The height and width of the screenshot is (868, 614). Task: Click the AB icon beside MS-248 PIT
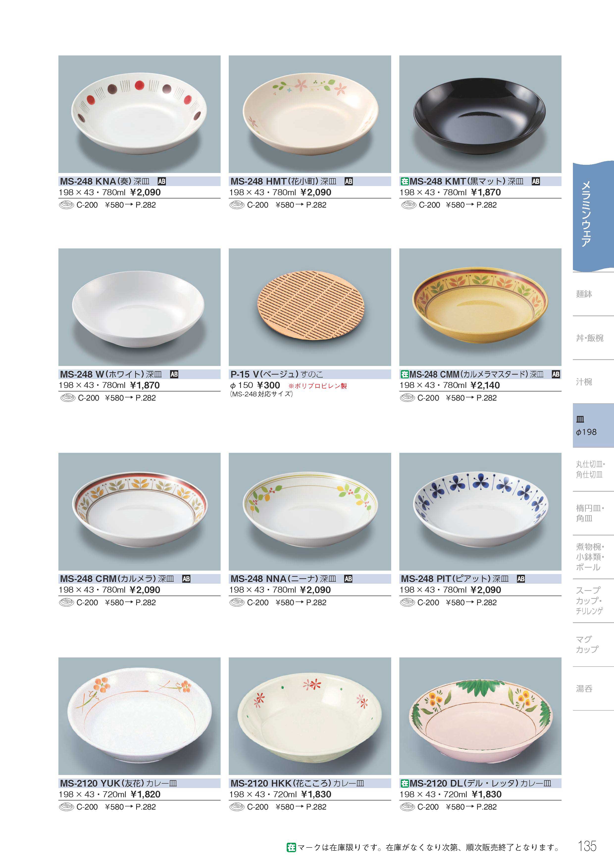[521, 579]
